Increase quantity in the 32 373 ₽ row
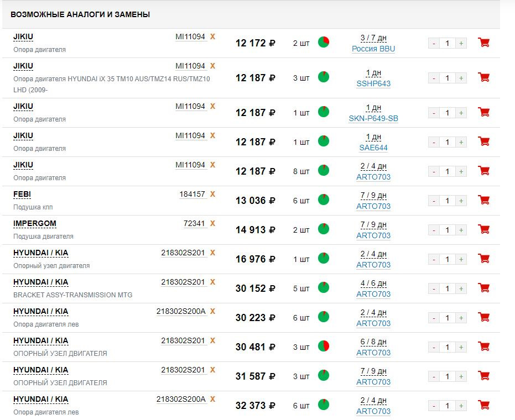This screenshot has width=515, height=420. 461,406
